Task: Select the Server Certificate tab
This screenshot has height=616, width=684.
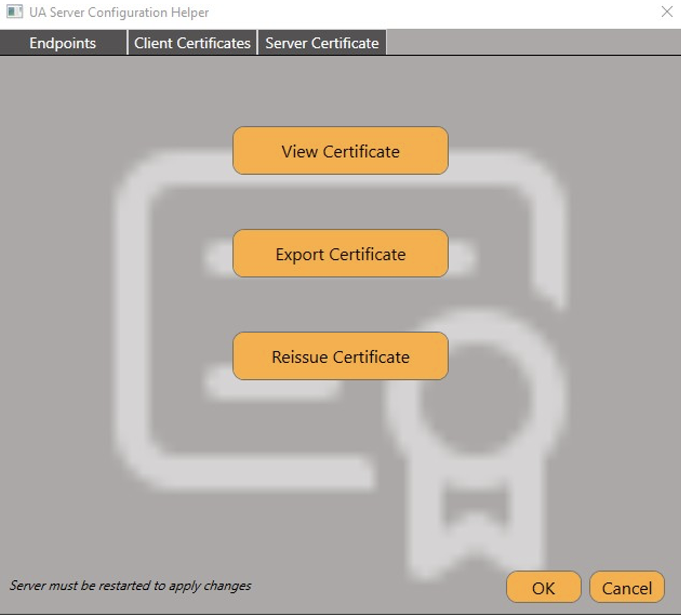Action: point(322,43)
